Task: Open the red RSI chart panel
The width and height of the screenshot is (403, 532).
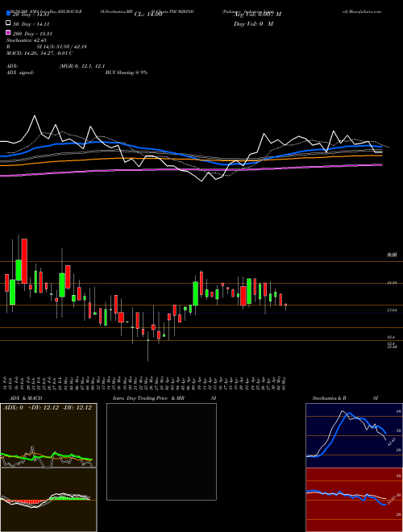Action: click(354, 500)
